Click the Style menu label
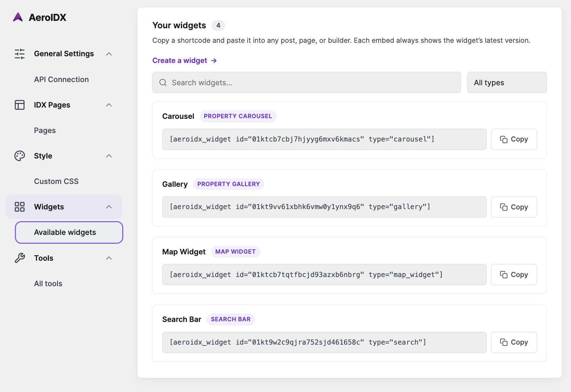Screen dimensions: 571x392 pyautogui.click(x=43, y=156)
